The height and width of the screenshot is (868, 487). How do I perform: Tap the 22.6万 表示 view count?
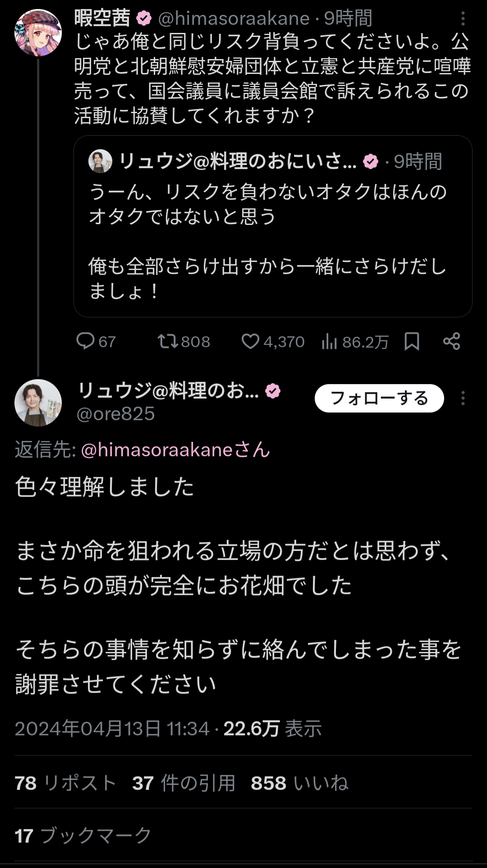coord(272,729)
